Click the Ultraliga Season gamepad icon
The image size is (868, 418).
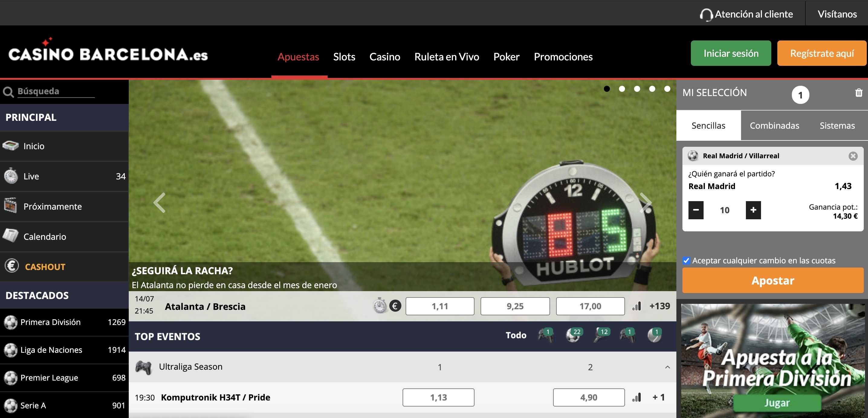[144, 367]
